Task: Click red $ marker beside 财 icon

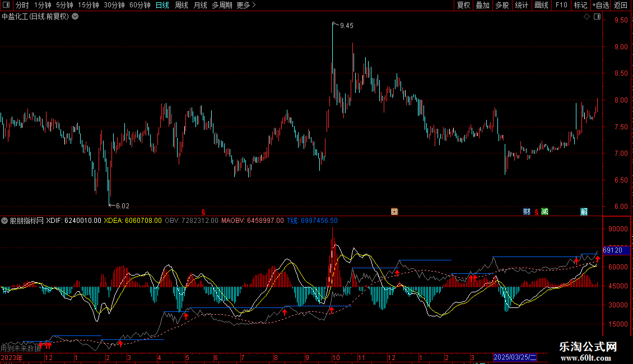Action: (536, 212)
